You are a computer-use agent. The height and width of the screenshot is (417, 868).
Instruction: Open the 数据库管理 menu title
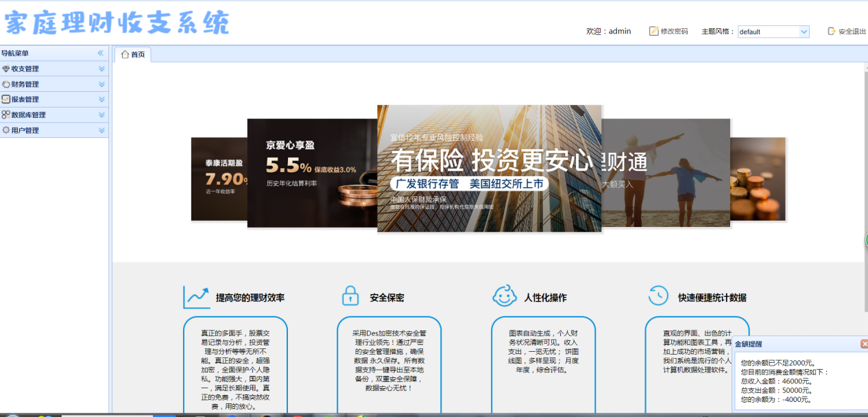click(29, 115)
